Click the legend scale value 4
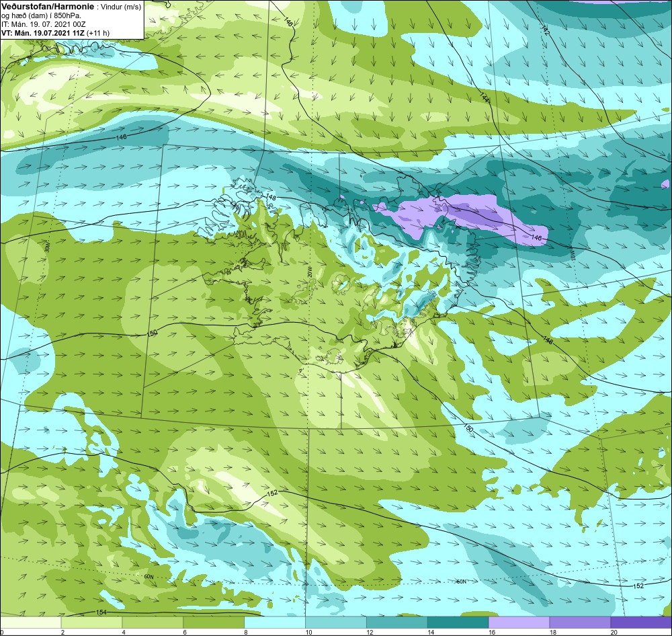The width and height of the screenshot is (672, 636). tap(124, 632)
